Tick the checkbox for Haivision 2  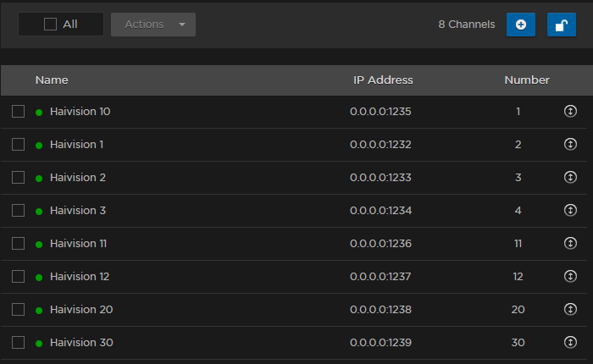coord(18,178)
